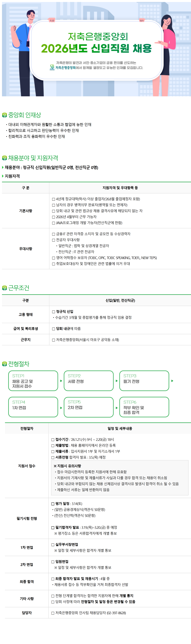Screen dimensions: 191x644
Task: Click the green arrow after STEP3 box
Action: coord(172,381)
